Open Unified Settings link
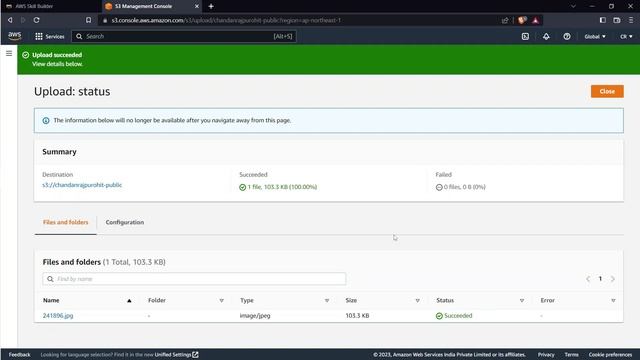The image size is (640, 360). 176,354
